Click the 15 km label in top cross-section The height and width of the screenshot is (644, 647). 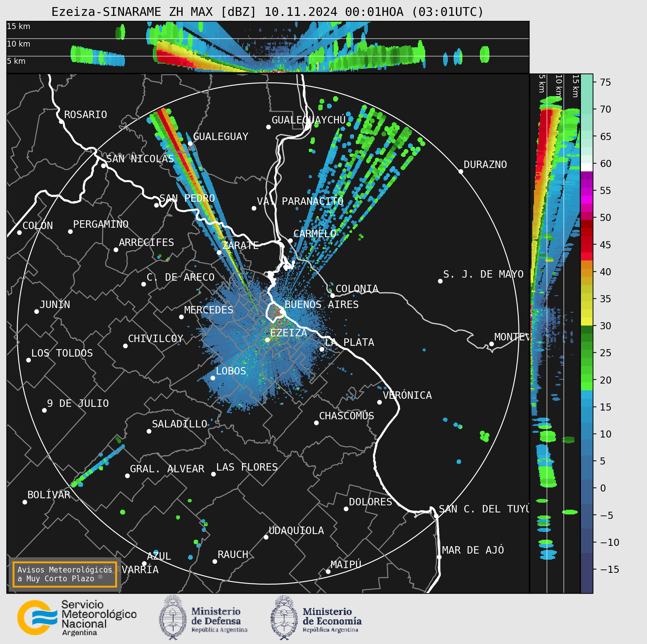click(x=19, y=26)
